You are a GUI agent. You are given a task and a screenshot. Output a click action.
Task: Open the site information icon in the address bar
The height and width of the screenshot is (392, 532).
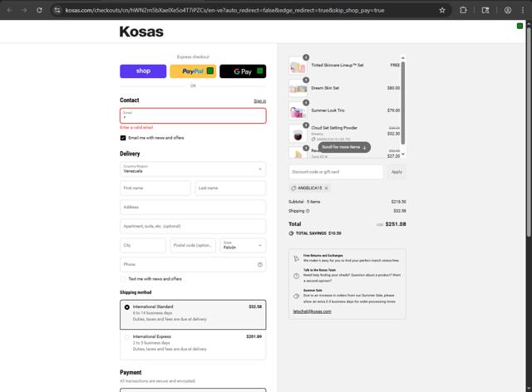point(57,10)
